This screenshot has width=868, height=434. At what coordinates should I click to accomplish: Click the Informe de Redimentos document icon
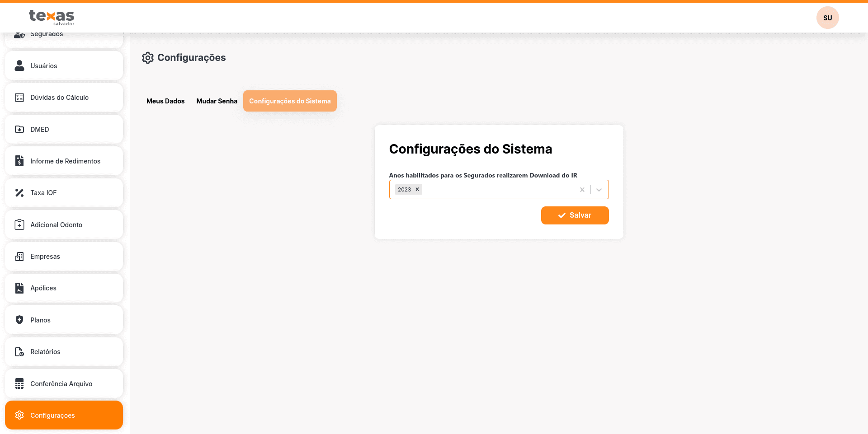[19, 161]
